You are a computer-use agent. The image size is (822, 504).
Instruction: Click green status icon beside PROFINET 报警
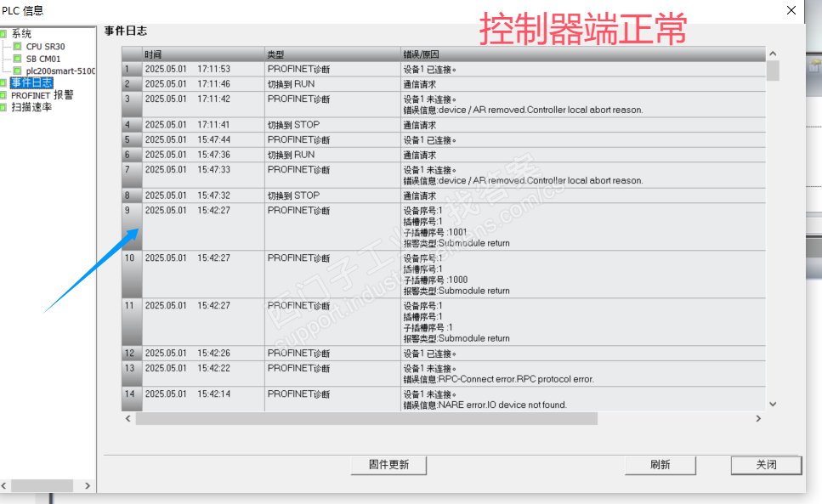pyautogui.click(x=3, y=95)
